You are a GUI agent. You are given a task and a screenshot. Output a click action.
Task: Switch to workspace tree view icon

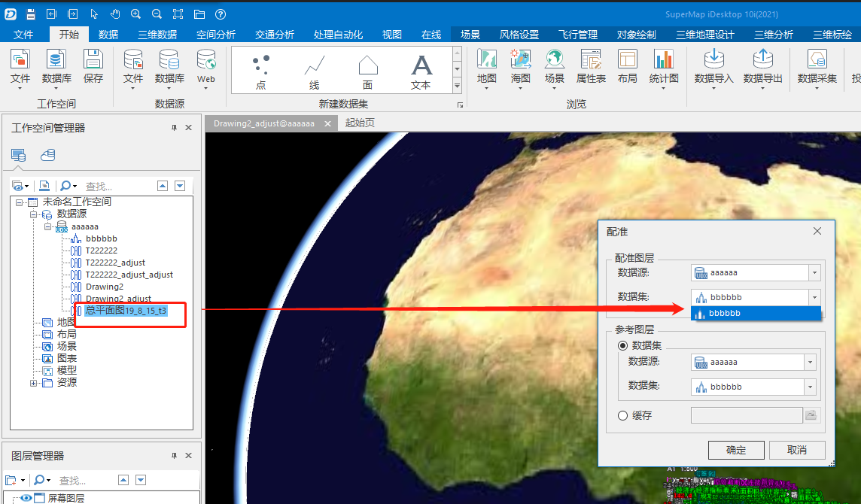pyautogui.click(x=18, y=156)
